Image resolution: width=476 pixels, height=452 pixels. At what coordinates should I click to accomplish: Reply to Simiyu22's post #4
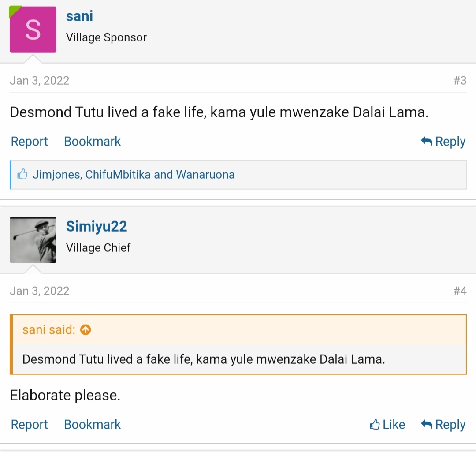click(443, 425)
